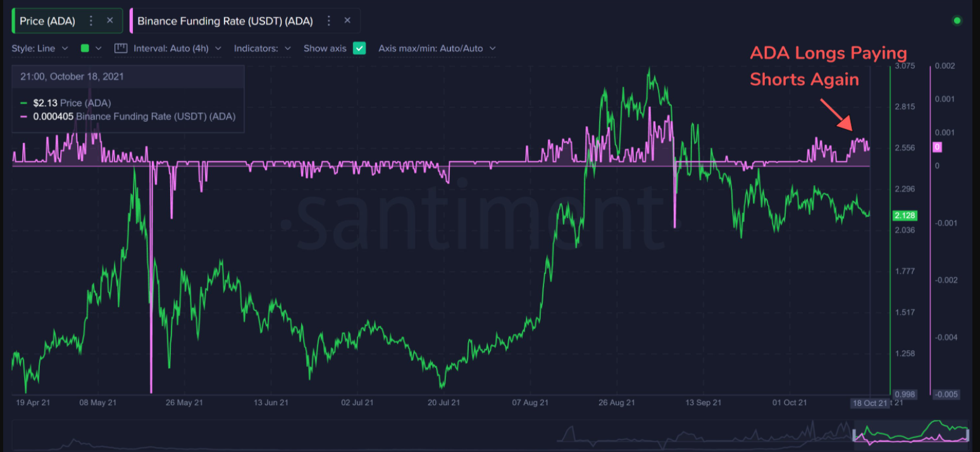Open the Binance Funding Rate three-dot menu
The height and width of the screenshot is (452, 980).
pyautogui.click(x=329, y=21)
